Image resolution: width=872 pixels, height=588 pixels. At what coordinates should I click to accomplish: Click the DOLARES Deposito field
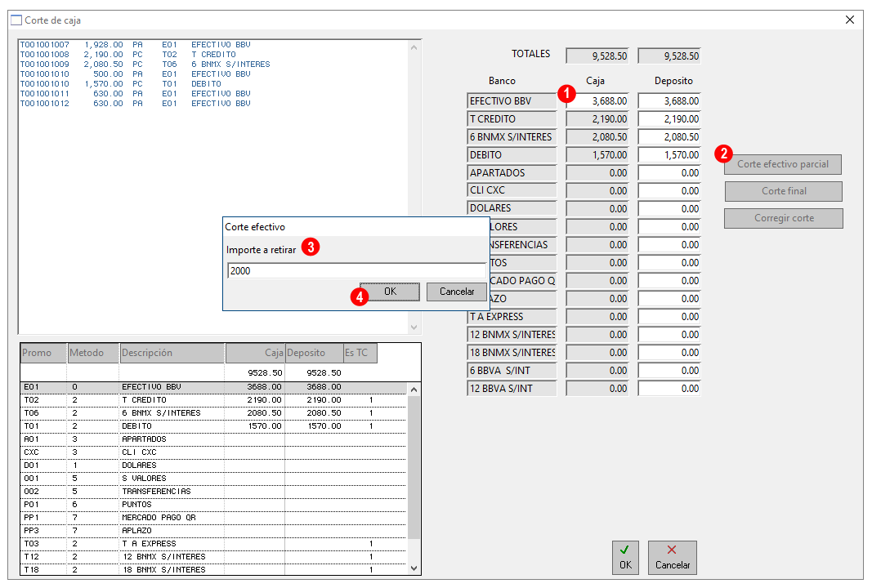tap(669, 208)
